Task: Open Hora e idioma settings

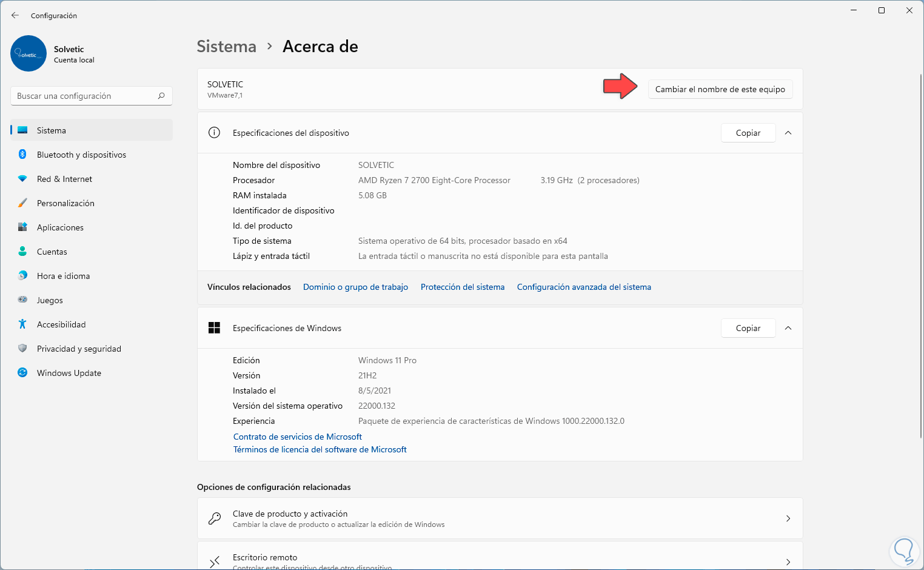Action: pos(92,276)
